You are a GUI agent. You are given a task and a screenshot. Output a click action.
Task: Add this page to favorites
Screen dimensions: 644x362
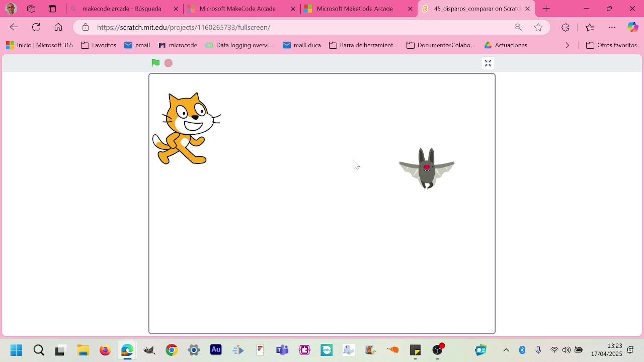click(538, 27)
